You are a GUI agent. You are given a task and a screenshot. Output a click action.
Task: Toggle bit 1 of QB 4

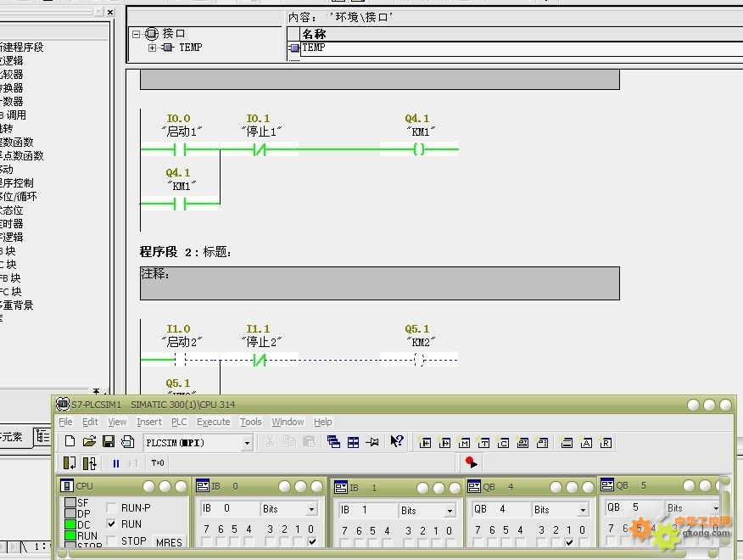[x=569, y=542]
